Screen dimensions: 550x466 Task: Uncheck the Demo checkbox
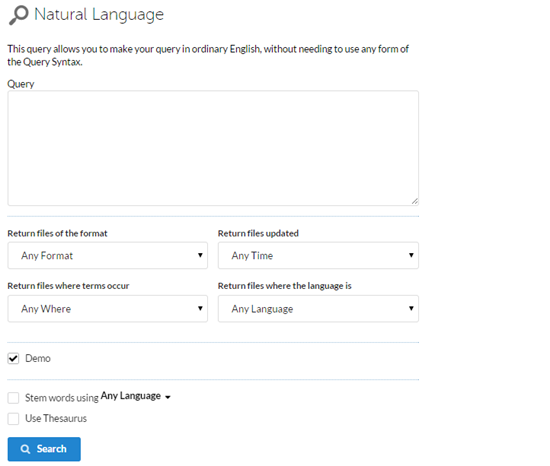(13, 358)
